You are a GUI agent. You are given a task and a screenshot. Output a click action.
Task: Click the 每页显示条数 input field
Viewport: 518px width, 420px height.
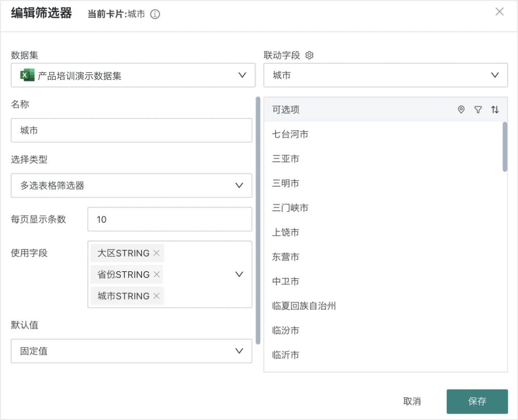(x=170, y=219)
